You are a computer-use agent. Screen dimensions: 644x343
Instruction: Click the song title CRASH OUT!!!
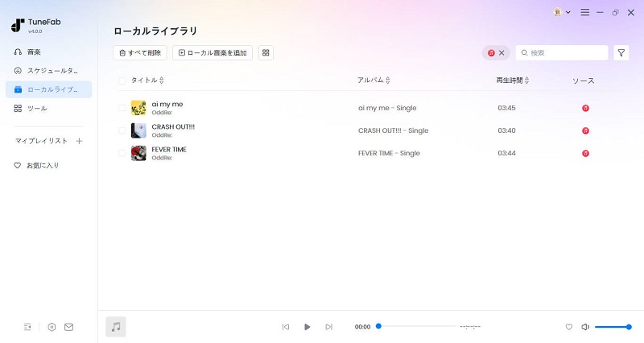[173, 127]
